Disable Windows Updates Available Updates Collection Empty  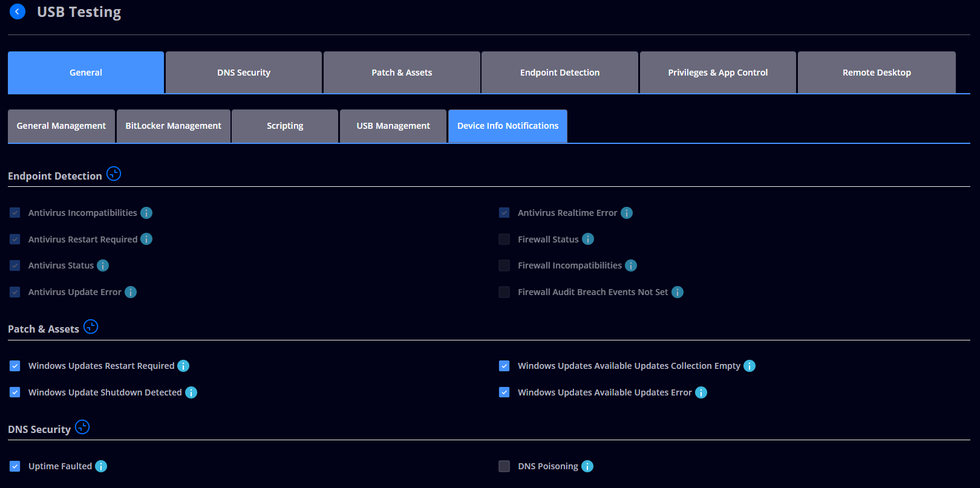click(504, 366)
